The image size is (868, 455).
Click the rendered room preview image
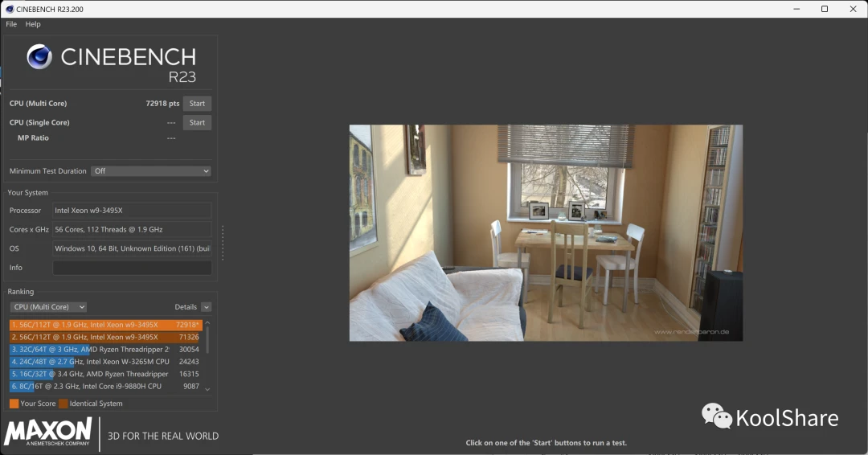point(546,232)
